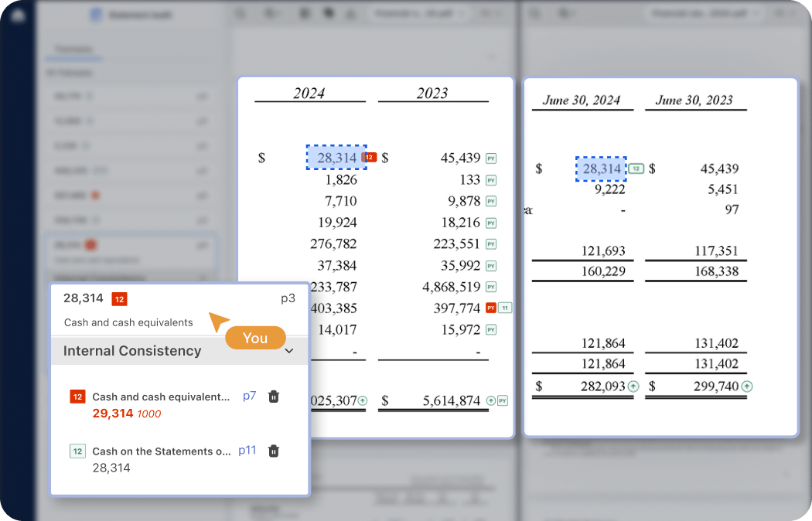Click the home icon in the left sidebar
This screenshot has height=521, width=812.
click(x=18, y=16)
